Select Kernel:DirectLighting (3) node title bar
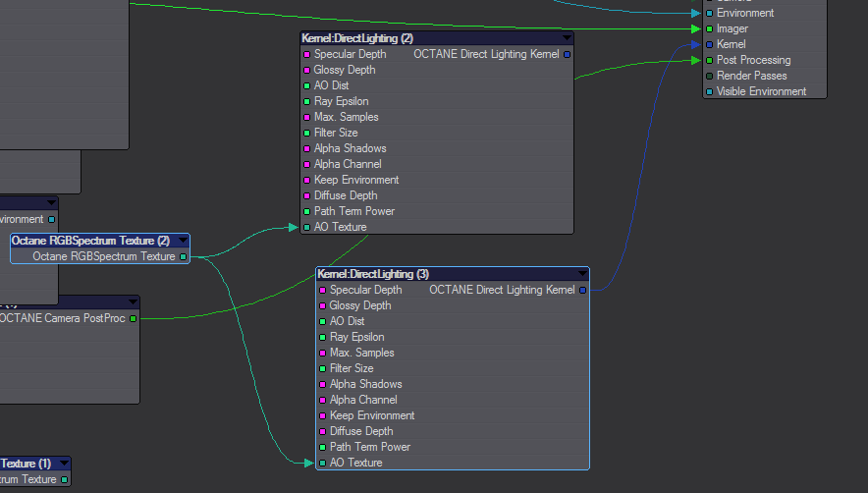 [453, 274]
